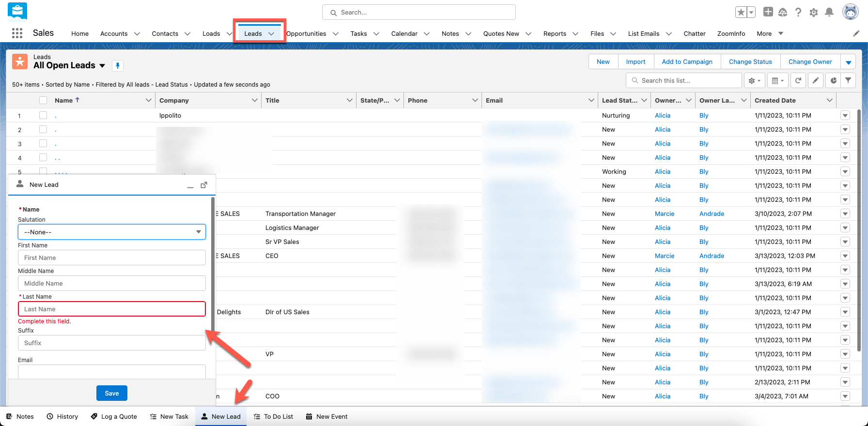This screenshot has height=426, width=868.
Task: Open the Favorites list dropdown arrow
Action: coord(751,12)
